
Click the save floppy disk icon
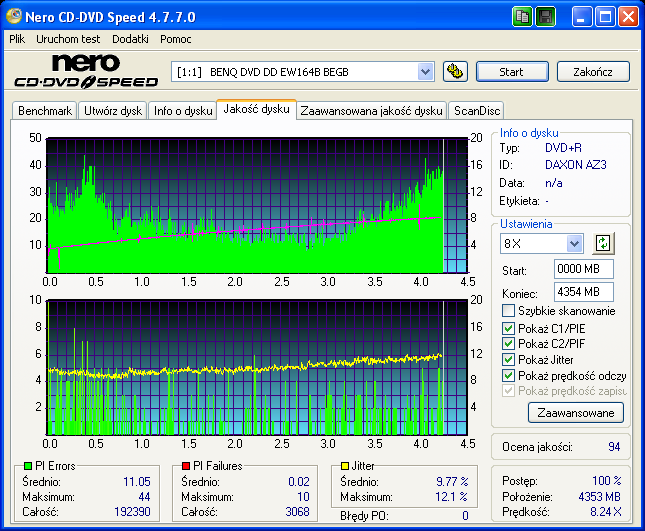click(x=545, y=17)
